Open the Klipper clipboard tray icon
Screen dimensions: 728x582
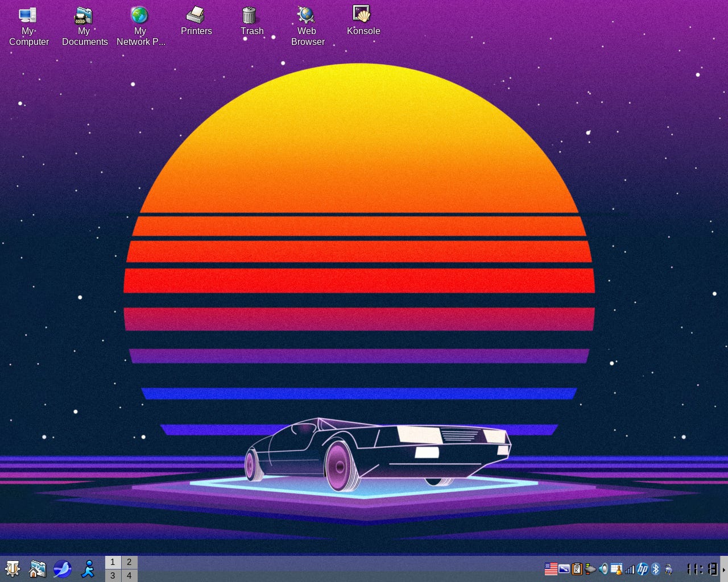tap(577, 569)
